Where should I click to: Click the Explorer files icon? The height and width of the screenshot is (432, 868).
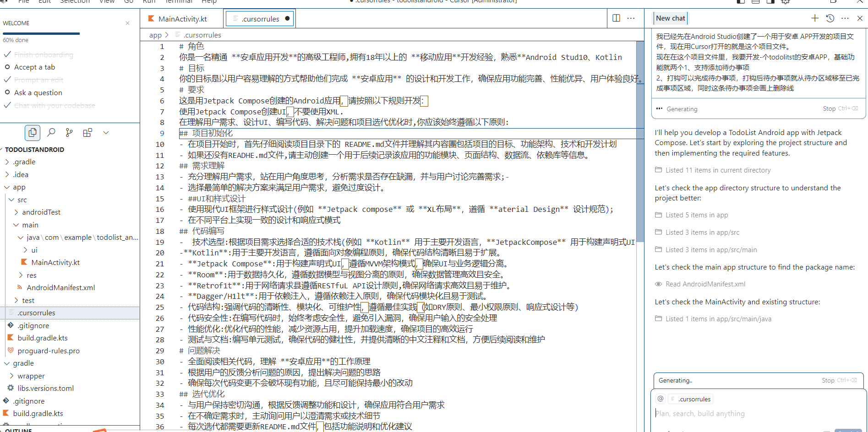(x=32, y=132)
